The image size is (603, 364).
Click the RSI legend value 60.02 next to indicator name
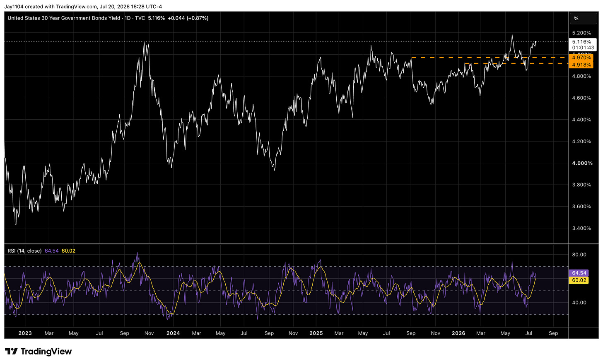click(69, 251)
